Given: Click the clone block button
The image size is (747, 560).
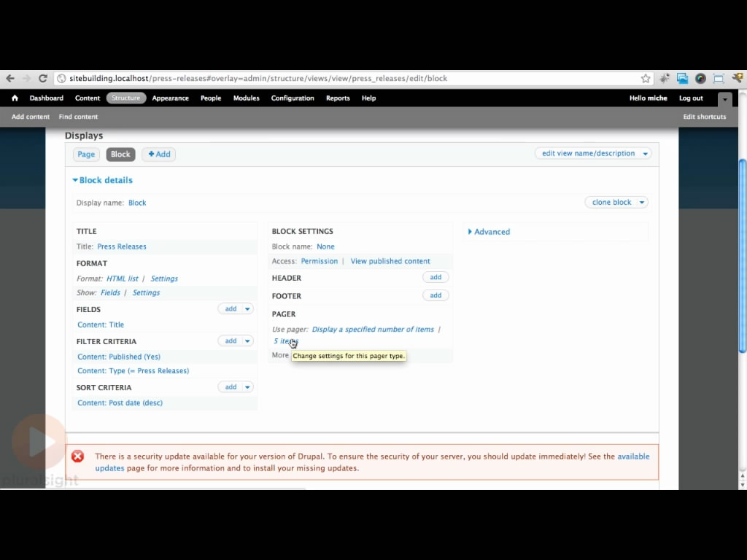Looking at the screenshot, I should point(611,203).
